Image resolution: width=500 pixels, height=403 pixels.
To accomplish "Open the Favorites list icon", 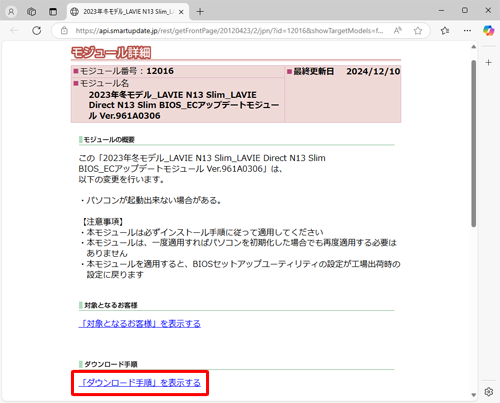I will (445, 31).
